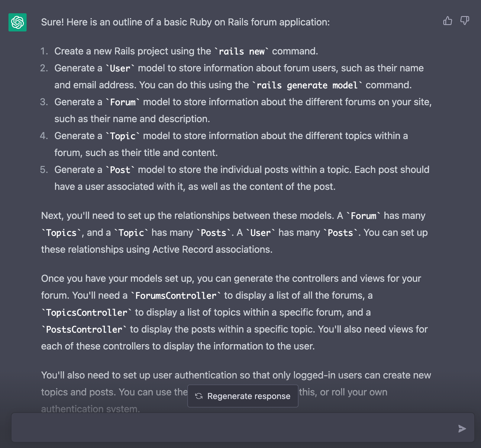
Task: Click the `rails generate model` code snippet
Action: [x=307, y=85]
